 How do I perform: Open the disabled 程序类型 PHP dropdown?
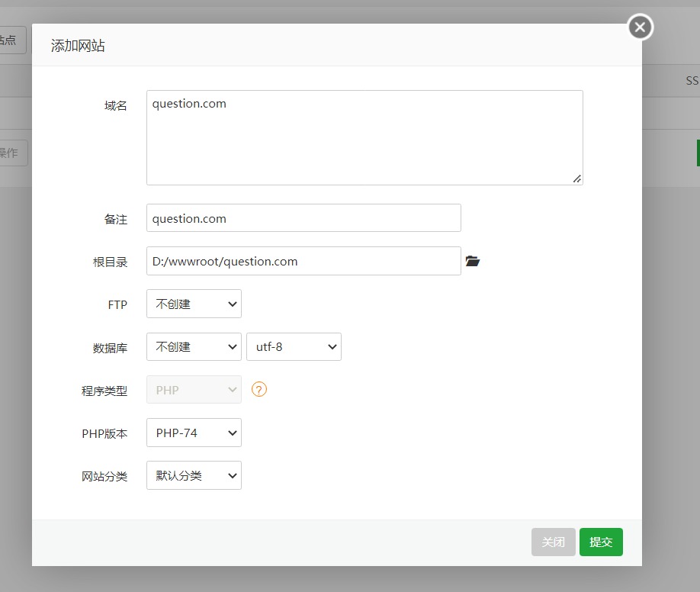pyautogui.click(x=194, y=390)
